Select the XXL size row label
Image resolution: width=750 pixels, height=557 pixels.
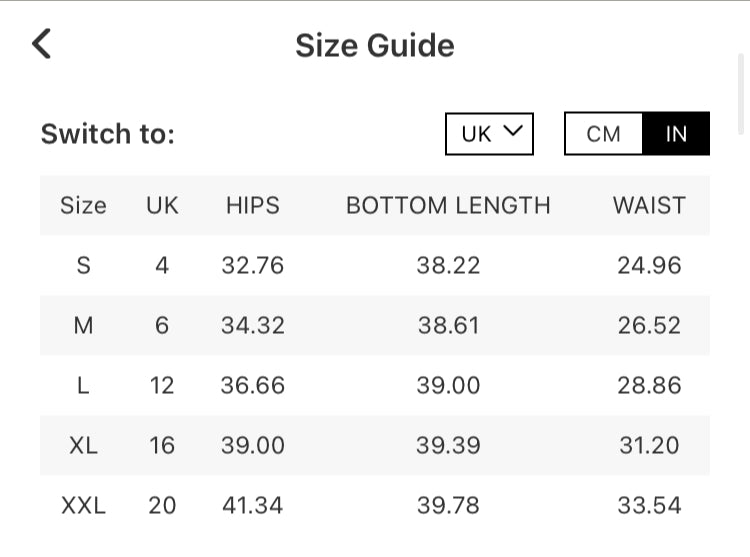pyautogui.click(x=83, y=506)
